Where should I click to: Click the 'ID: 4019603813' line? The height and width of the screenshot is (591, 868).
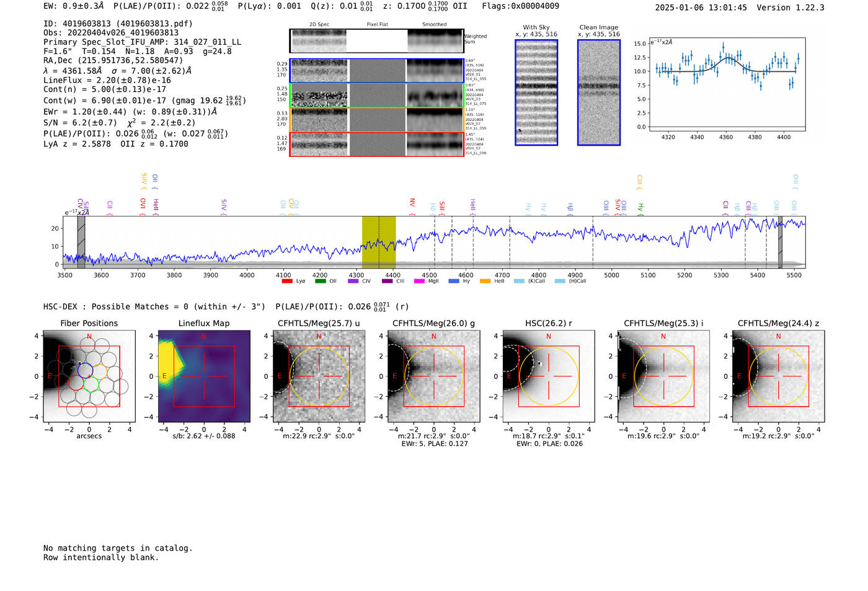coord(118,24)
